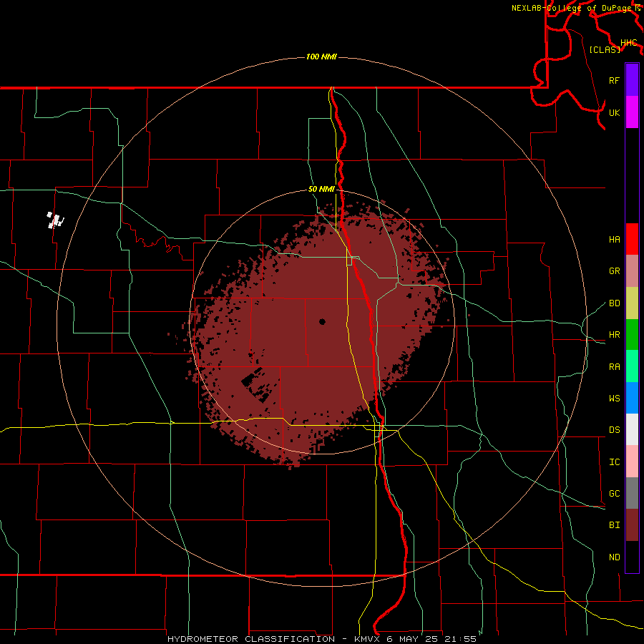Click the DS legend label
The height and width of the screenshot is (644, 644).
pos(614,430)
